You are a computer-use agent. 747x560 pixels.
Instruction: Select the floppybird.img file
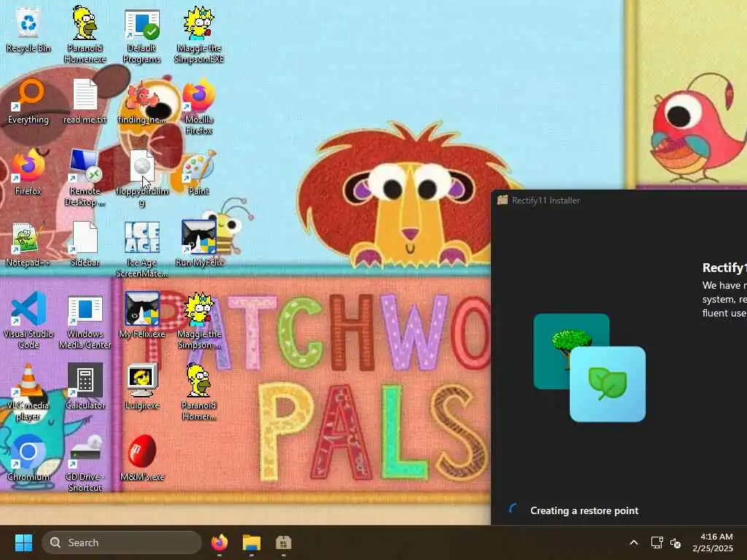(x=142, y=178)
